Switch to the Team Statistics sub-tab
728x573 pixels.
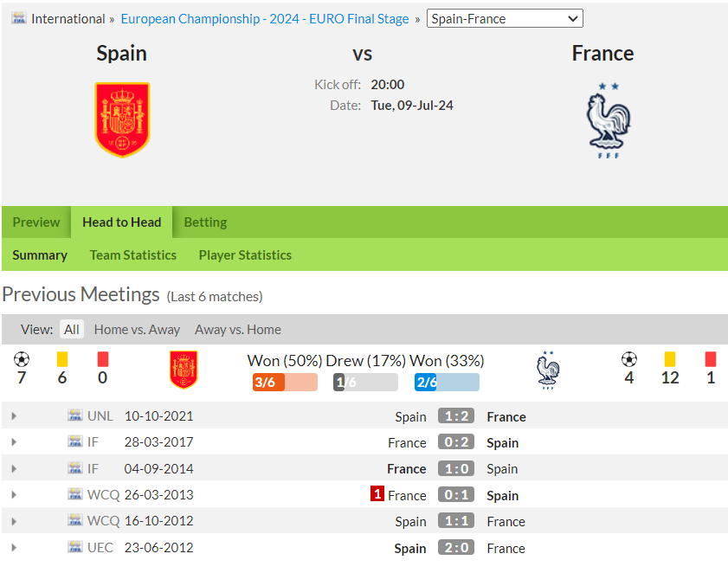[x=133, y=255]
